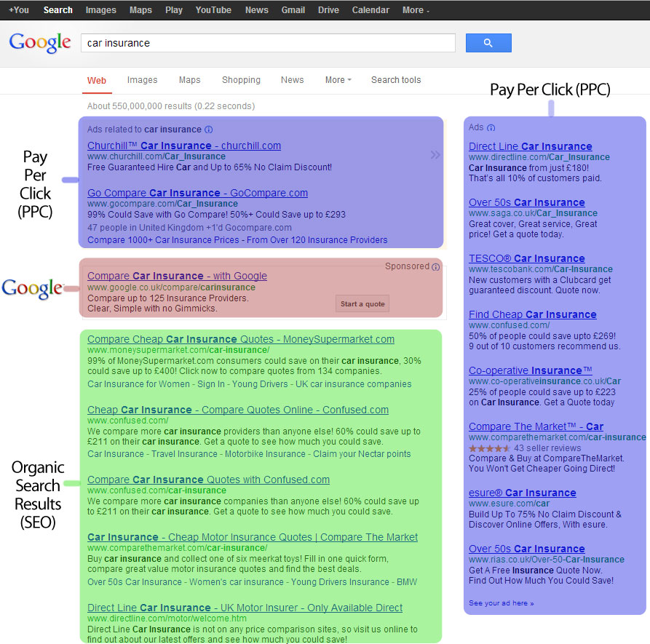Open Go Compare Car Insurance ad link
Viewport: 650px width, 644px height.
197,193
